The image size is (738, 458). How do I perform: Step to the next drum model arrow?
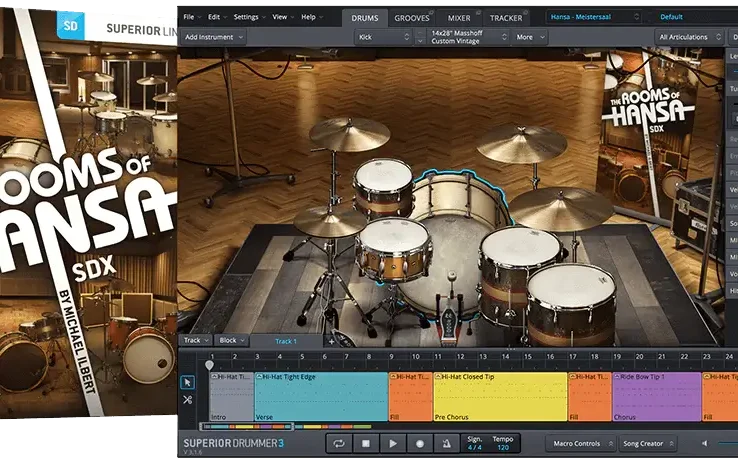[420, 41]
